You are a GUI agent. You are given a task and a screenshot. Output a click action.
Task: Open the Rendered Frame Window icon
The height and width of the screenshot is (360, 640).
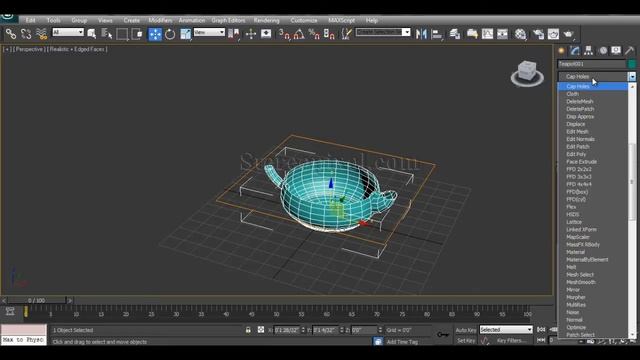(x=553, y=34)
